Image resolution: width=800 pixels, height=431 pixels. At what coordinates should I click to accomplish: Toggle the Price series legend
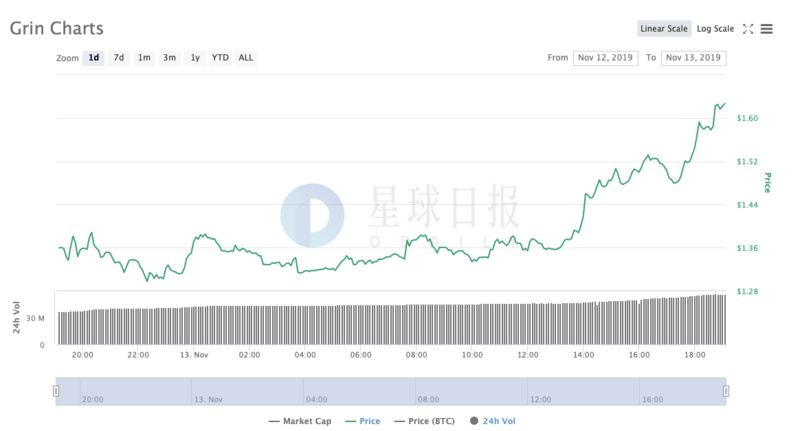coord(362,421)
